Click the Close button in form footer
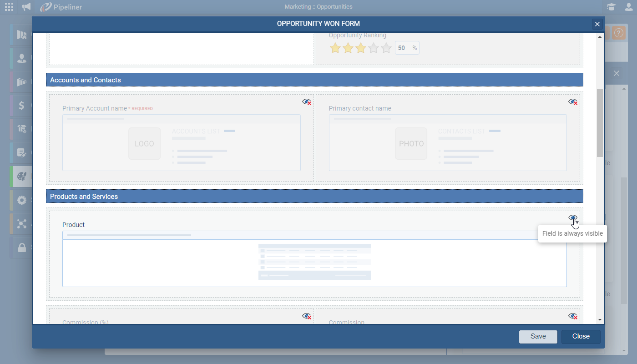The image size is (637, 364). click(x=581, y=337)
